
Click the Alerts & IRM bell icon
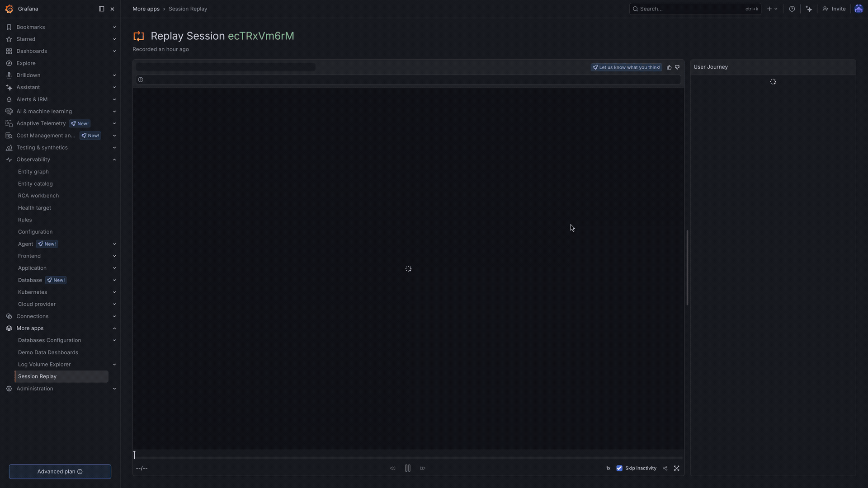click(9, 99)
